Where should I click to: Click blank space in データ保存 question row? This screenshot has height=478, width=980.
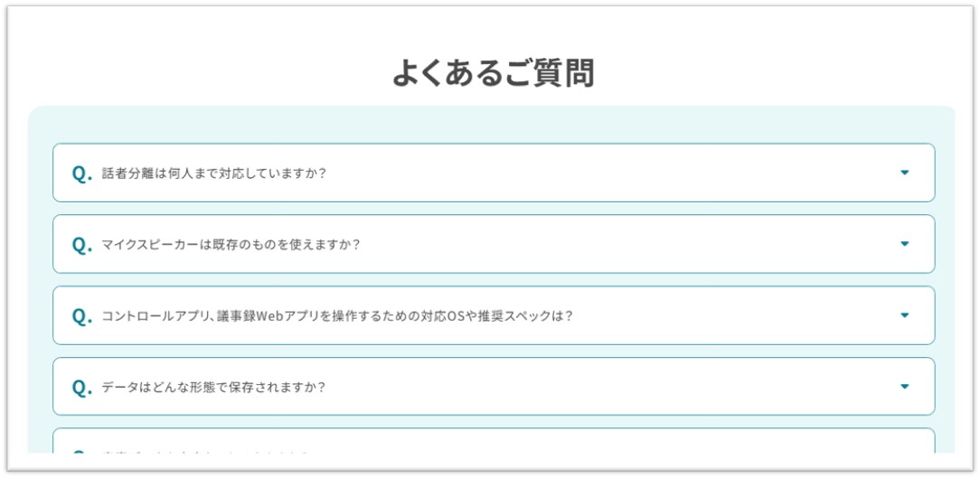pos(615,388)
